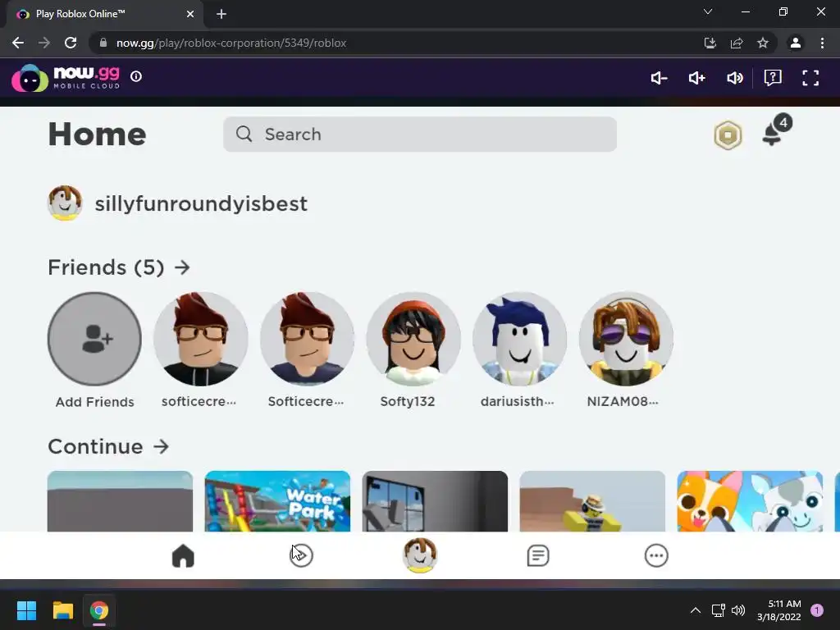Open the Water Park game thumbnail
This screenshot has width=840, height=630.
[277, 501]
